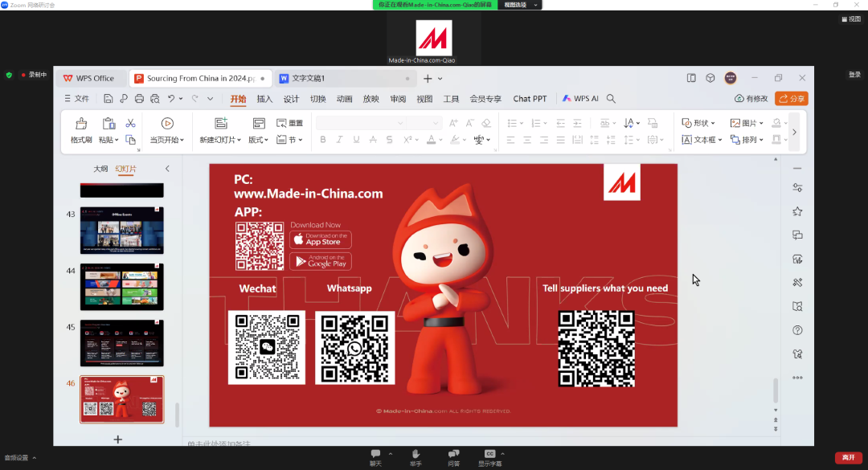Image resolution: width=868 pixels, height=470 pixels.
Task: Click the Redo arrow icon
Action: tap(194, 99)
